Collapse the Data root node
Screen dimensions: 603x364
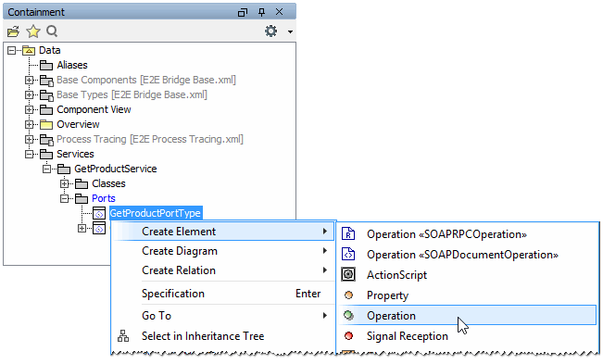(x=11, y=50)
